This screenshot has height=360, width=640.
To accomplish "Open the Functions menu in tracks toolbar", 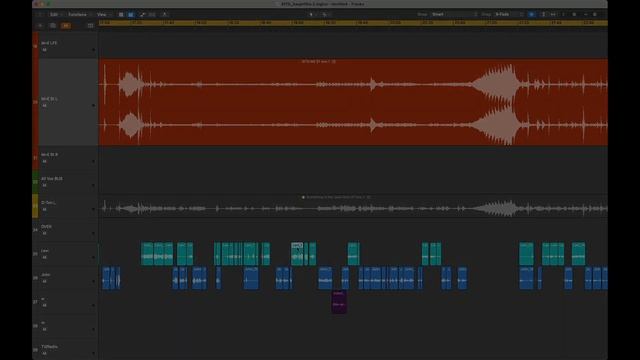I will [78, 14].
